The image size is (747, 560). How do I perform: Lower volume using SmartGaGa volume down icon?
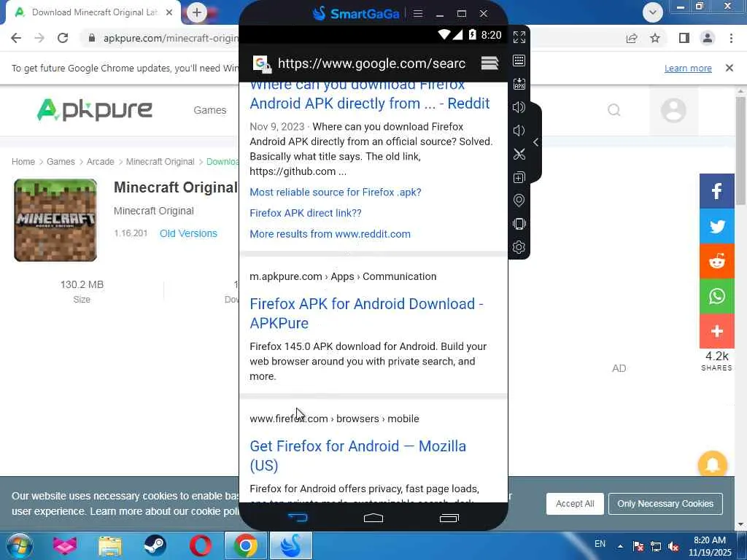tap(519, 131)
